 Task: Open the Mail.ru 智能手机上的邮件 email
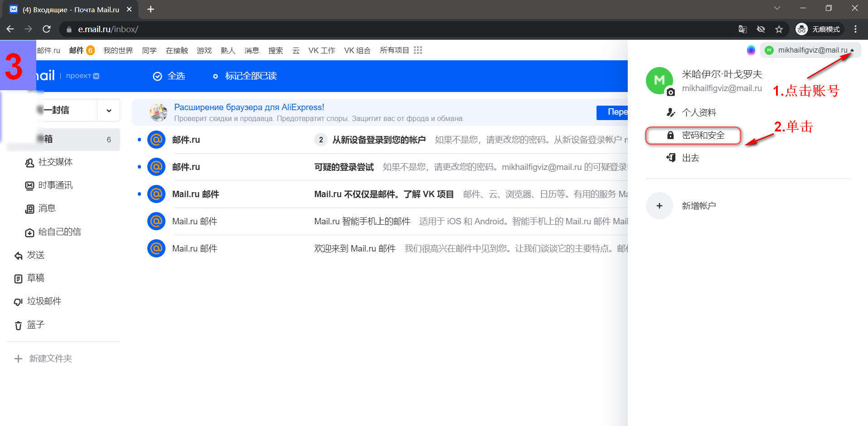click(362, 221)
